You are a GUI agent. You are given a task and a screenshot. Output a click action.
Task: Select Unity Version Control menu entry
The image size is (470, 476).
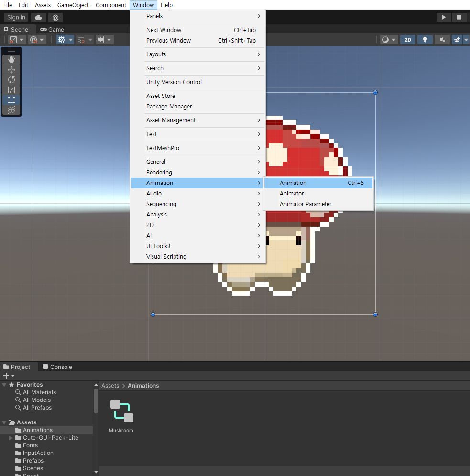coord(198,82)
